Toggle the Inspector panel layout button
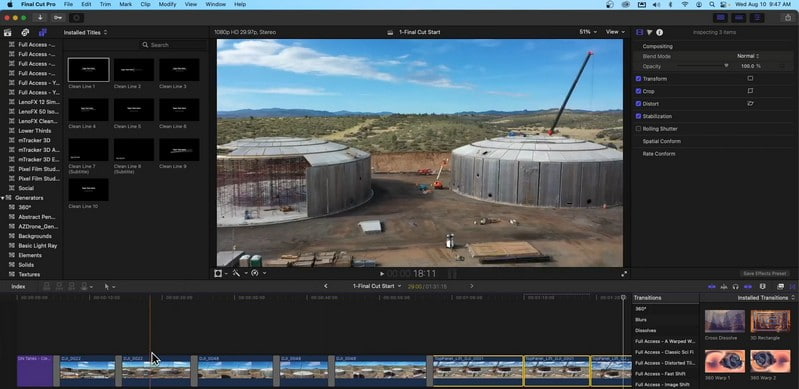Screen dimensions: 799x389 [757, 17]
